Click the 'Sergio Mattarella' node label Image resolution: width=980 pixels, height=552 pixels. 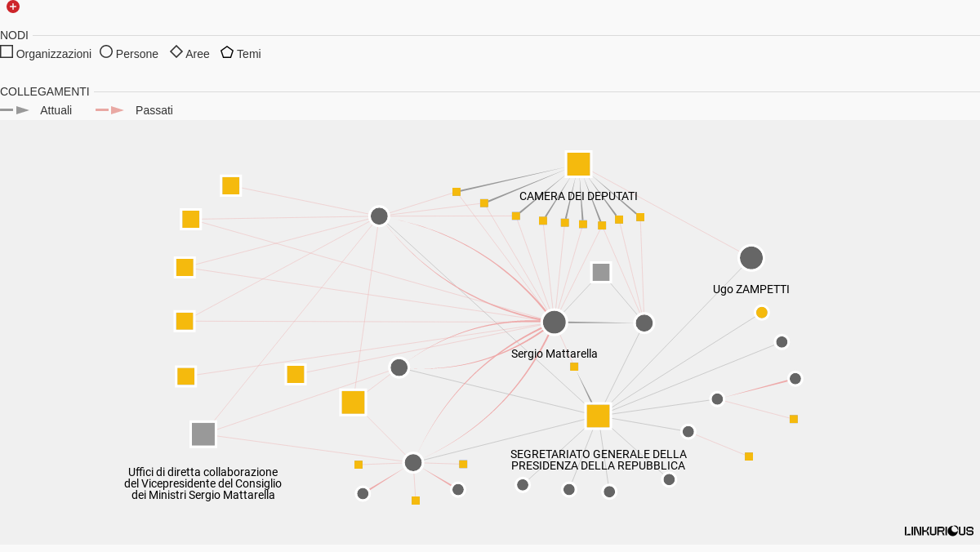[x=555, y=354]
